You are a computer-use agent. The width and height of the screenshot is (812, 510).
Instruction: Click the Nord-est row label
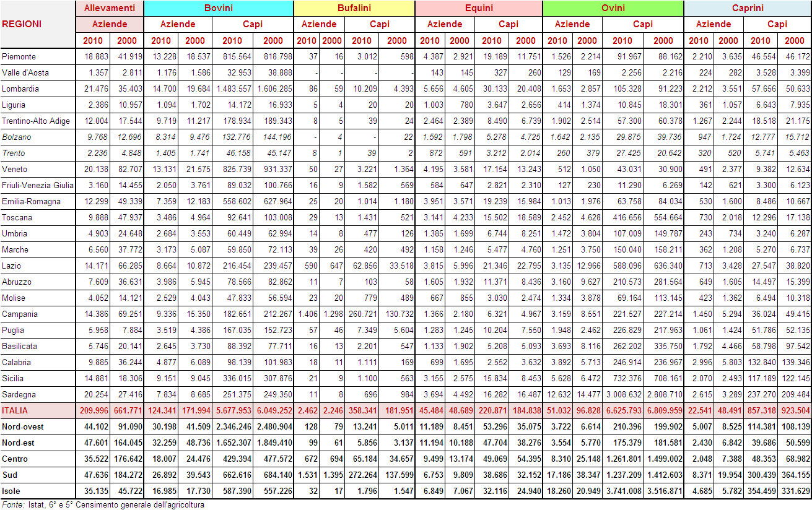click(x=19, y=443)
